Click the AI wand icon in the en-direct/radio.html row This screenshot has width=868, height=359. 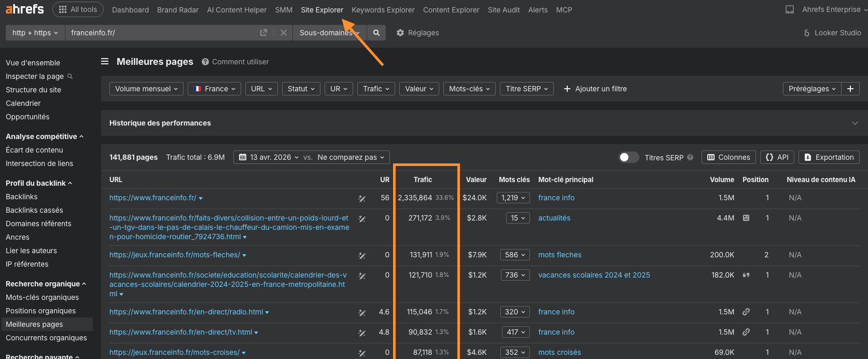point(362,312)
